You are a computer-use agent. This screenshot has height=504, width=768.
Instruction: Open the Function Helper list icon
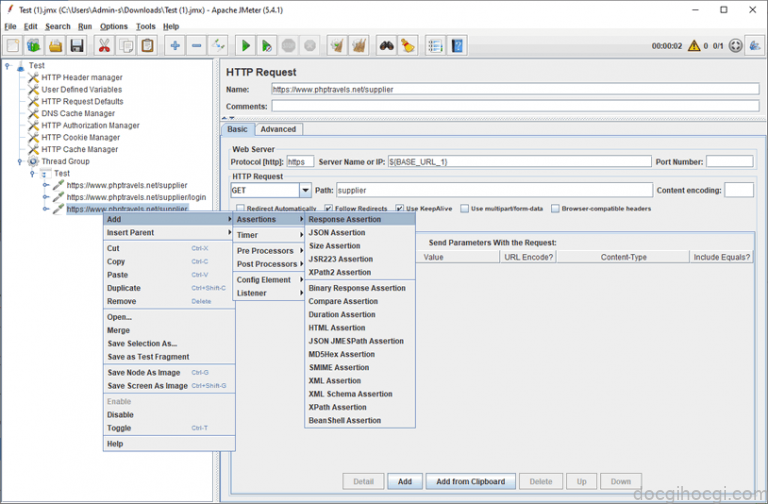(x=435, y=46)
